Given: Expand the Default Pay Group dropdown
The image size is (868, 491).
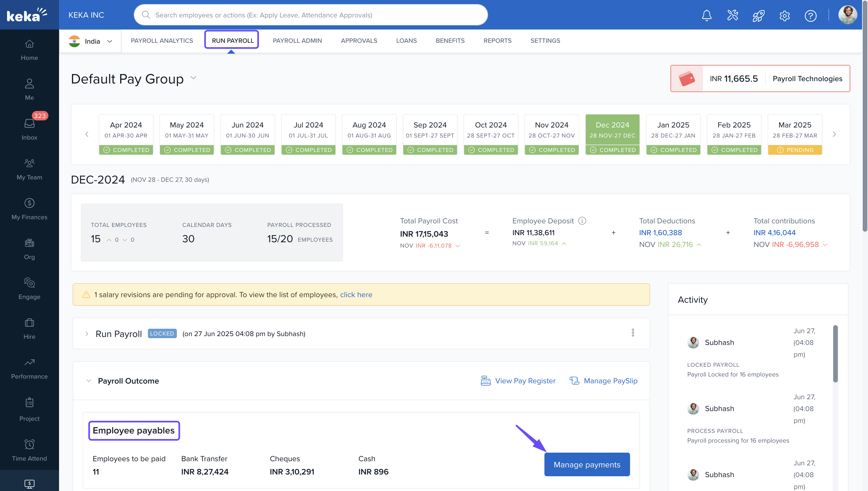Looking at the screenshot, I should pyautogui.click(x=193, y=78).
